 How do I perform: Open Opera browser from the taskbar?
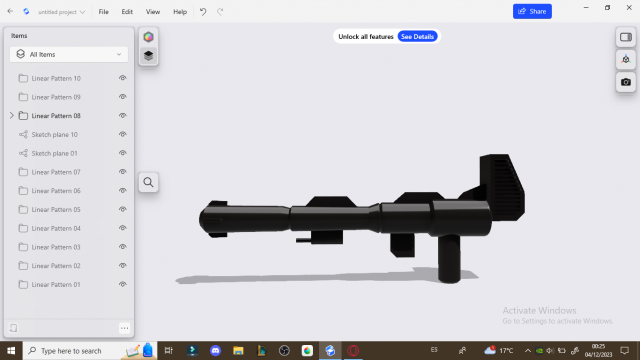[x=353, y=351]
